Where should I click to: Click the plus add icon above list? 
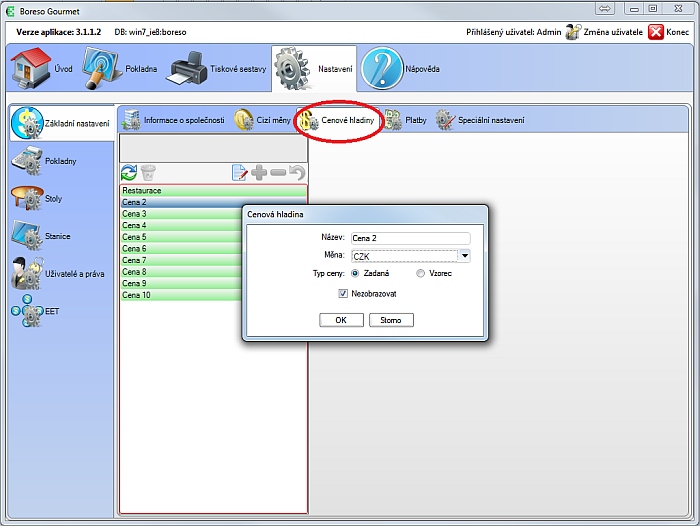click(259, 173)
